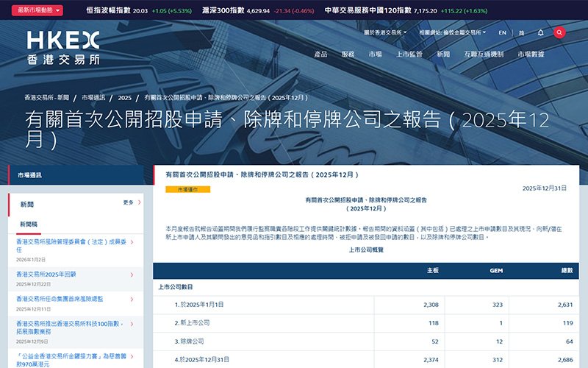Open the 新聞 navigation menu
This screenshot has width=588, height=368.
pos(443,54)
